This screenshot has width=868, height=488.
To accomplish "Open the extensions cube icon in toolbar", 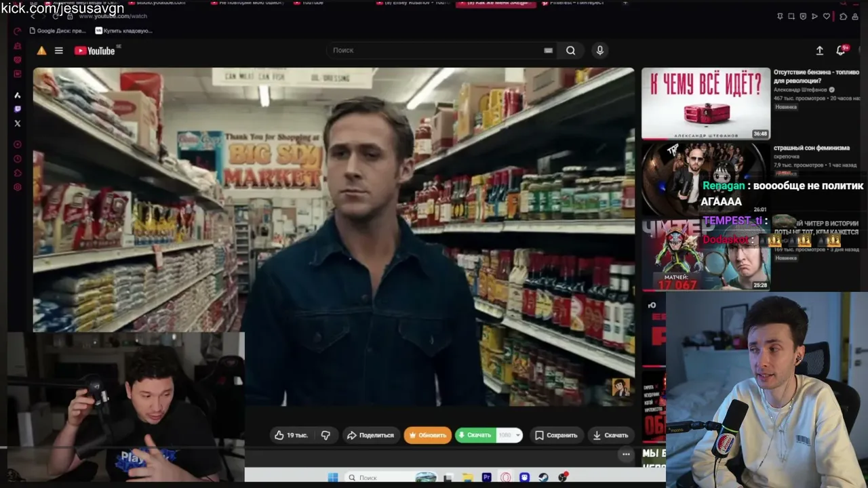I will [843, 16].
